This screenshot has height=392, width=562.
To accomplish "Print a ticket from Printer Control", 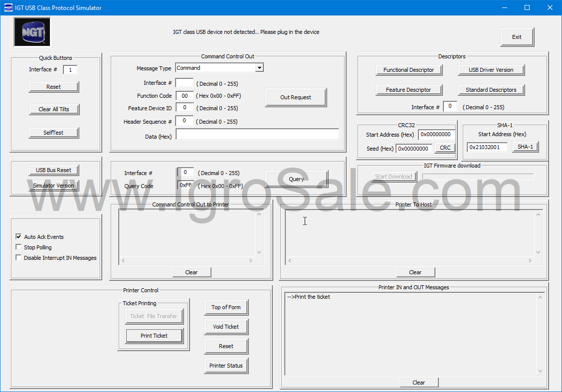I will (154, 336).
